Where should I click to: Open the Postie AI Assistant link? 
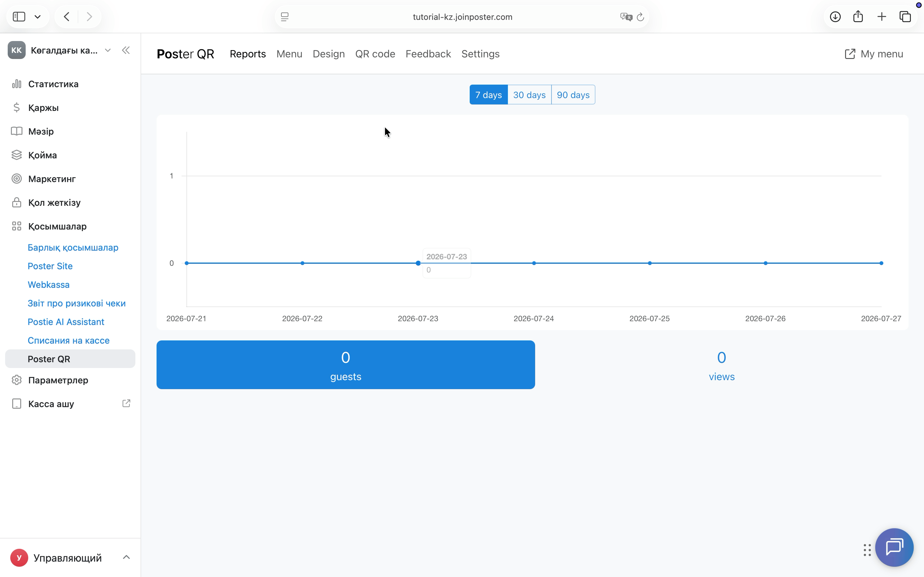(66, 322)
